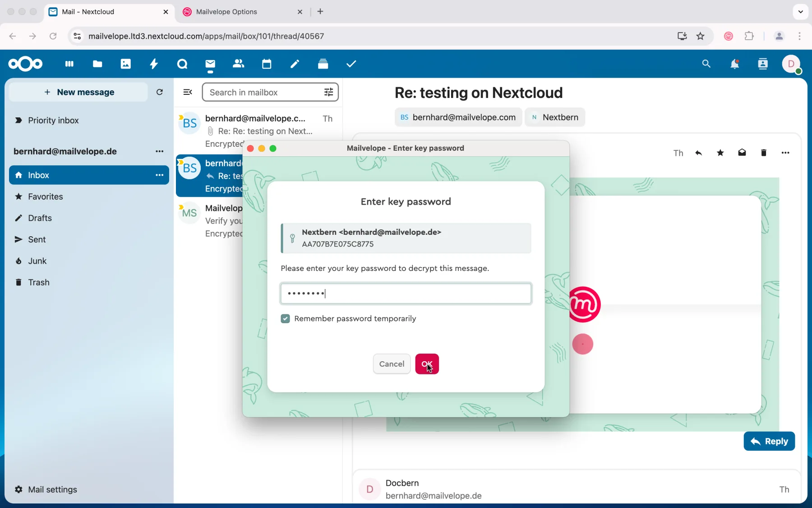Select the Favorites folder
The image size is (812, 508).
tap(89, 197)
